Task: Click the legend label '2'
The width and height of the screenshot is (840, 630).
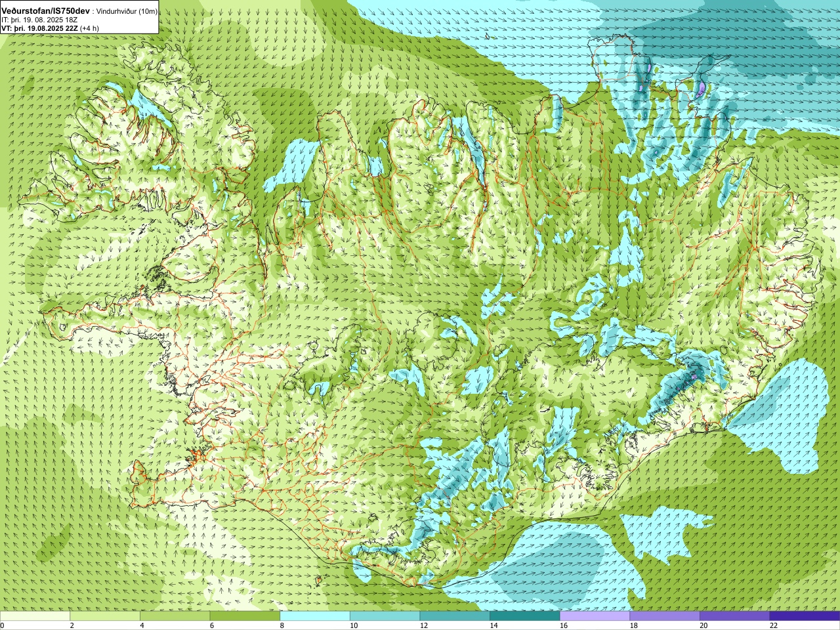Action: pyautogui.click(x=72, y=626)
